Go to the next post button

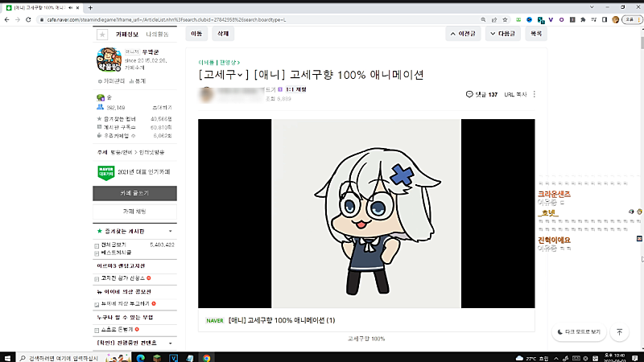[502, 34]
